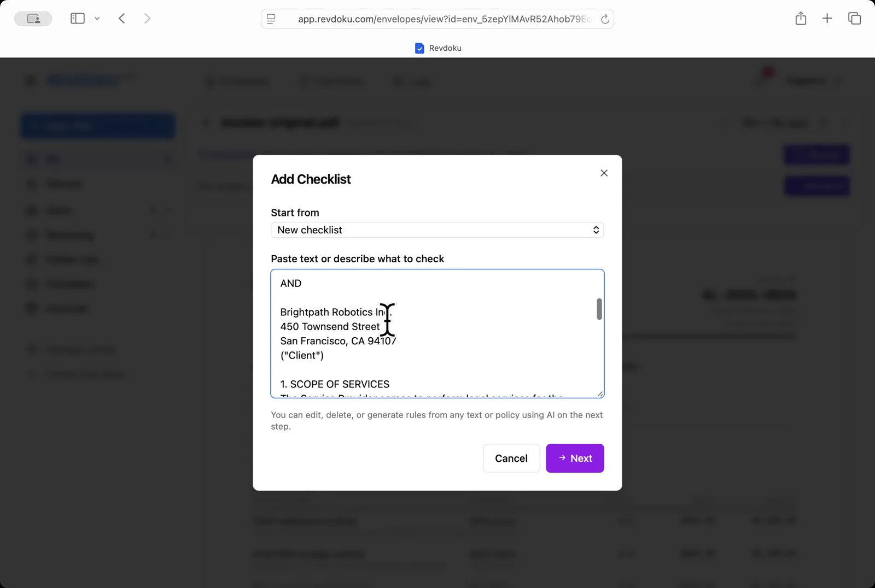Open a new browser tab
Screen dimensions: 875x588
pyautogui.click(x=827, y=18)
